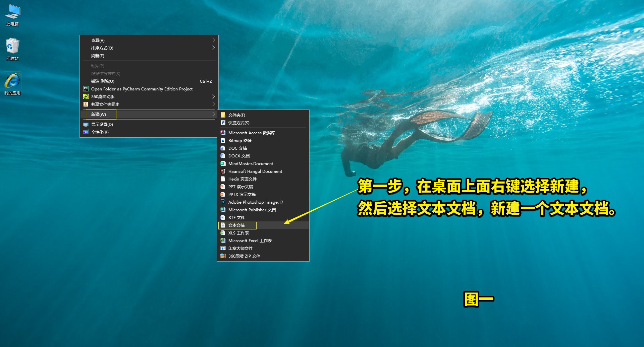Select the highlighted 文本文档 entry
This screenshot has height=347, width=644.
(x=237, y=225)
